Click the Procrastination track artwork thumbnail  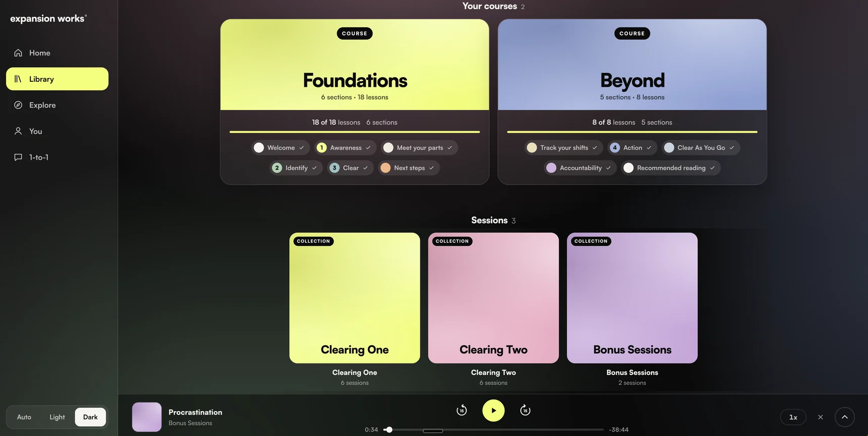[x=147, y=417]
